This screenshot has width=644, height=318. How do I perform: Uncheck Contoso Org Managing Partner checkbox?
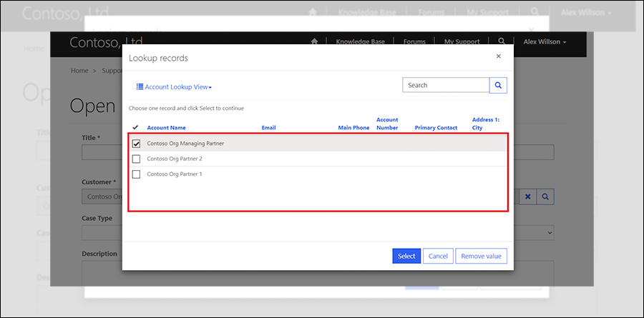[137, 144]
